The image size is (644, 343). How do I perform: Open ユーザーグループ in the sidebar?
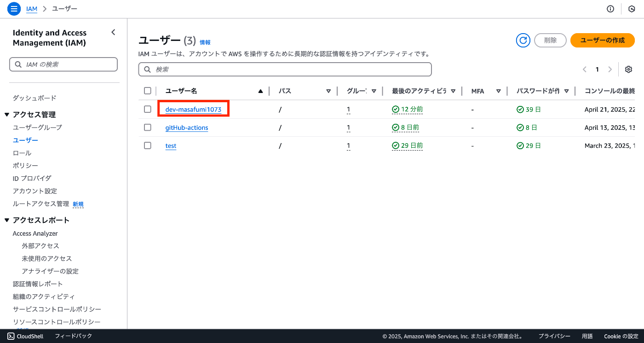[37, 127]
